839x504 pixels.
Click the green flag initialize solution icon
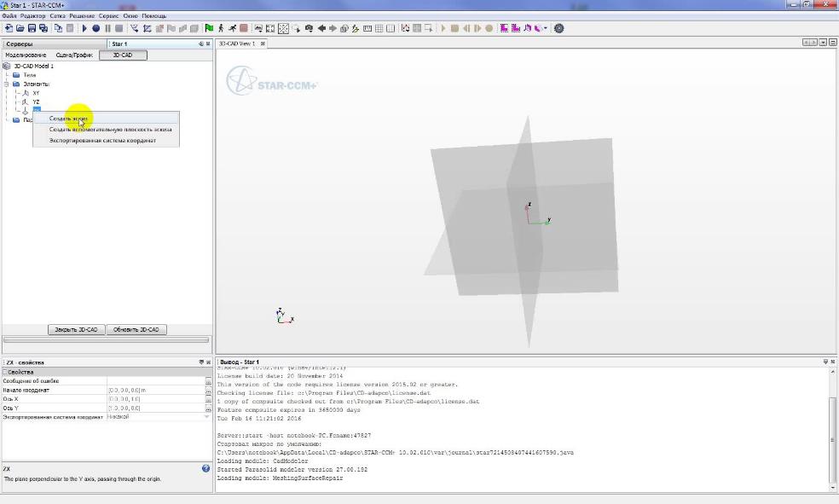(x=209, y=28)
